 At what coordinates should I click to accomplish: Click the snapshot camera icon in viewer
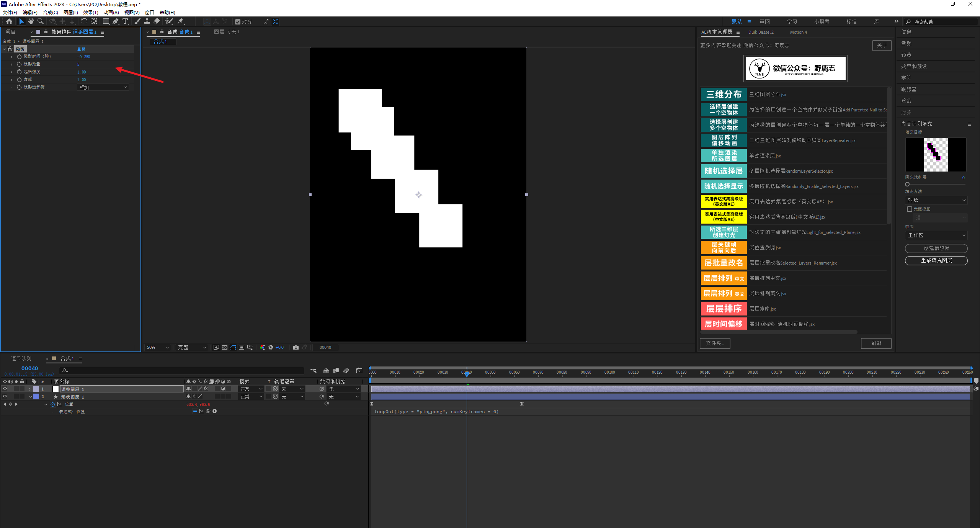coord(296,347)
